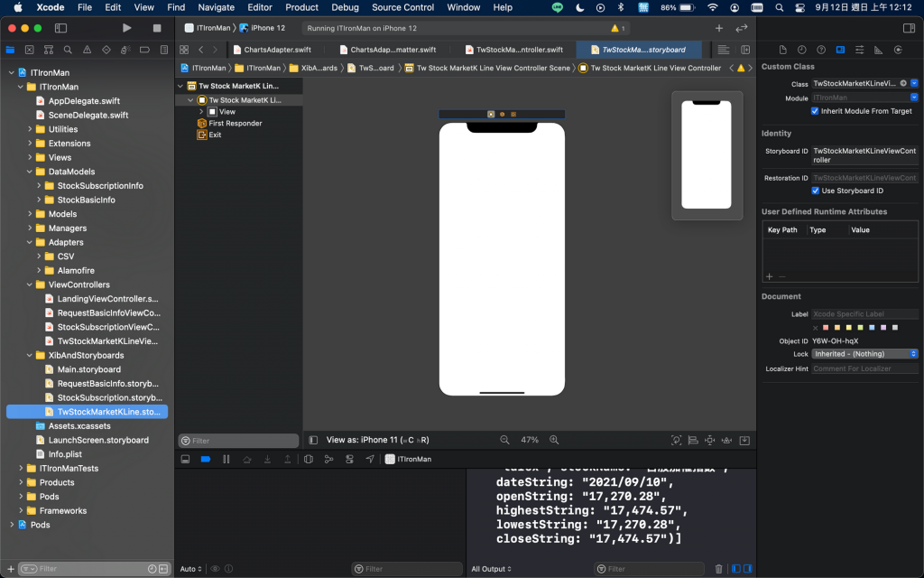This screenshot has width=924, height=578.
Task: Expand the Utilities folder
Action: click(30, 129)
